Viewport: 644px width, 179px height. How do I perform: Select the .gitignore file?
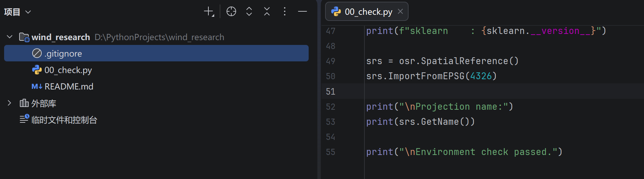(x=156, y=53)
